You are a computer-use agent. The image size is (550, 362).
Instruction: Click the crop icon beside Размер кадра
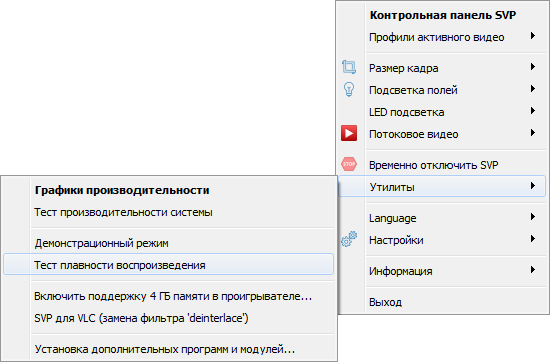[349, 67]
